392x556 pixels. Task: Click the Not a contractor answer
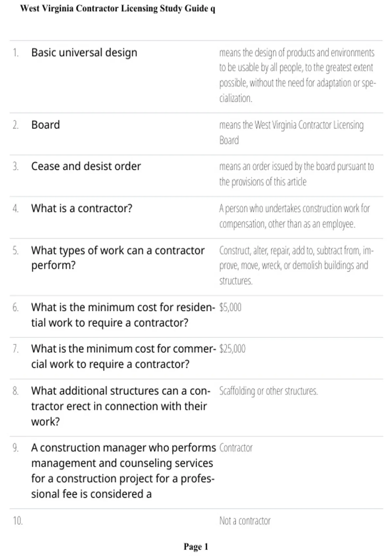click(245, 521)
